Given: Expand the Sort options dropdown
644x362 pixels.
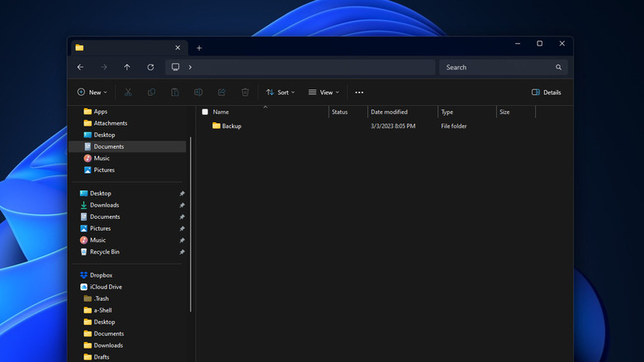Looking at the screenshot, I should point(281,93).
